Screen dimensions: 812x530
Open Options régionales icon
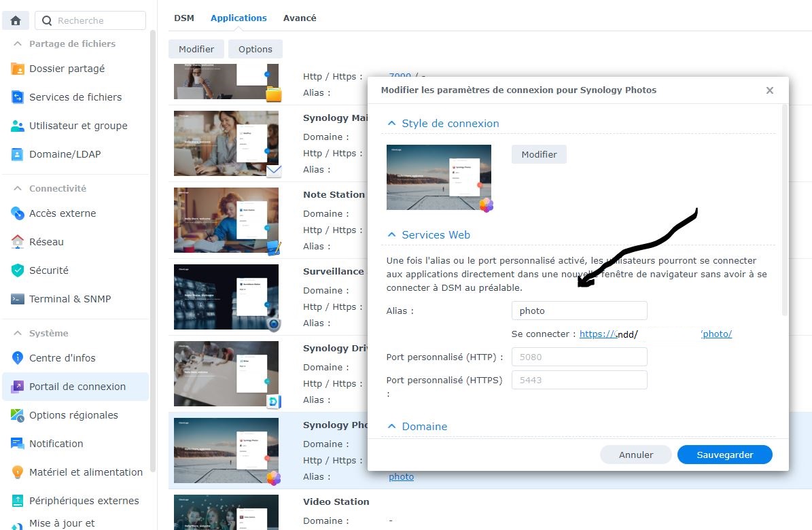(18, 414)
